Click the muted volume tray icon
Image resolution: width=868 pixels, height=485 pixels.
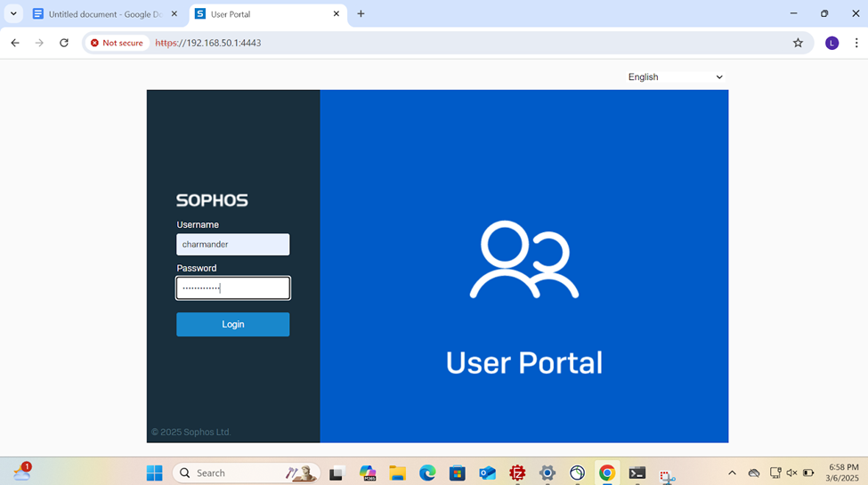point(791,473)
